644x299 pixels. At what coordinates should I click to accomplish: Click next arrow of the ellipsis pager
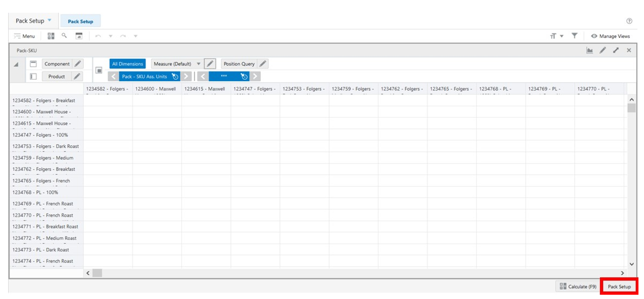click(255, 77)
